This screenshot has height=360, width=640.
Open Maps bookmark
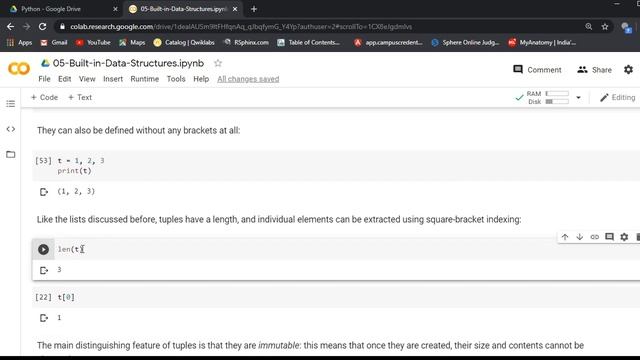[x=132, y=42]
